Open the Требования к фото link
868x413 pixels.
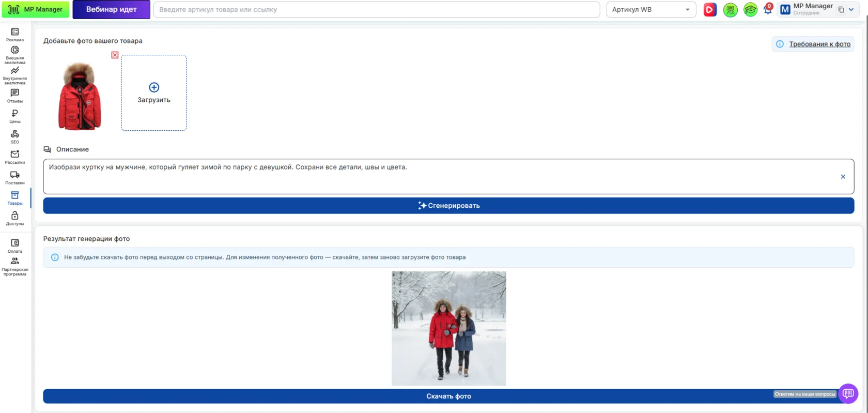pyautogui.click(x=819, y=44)
